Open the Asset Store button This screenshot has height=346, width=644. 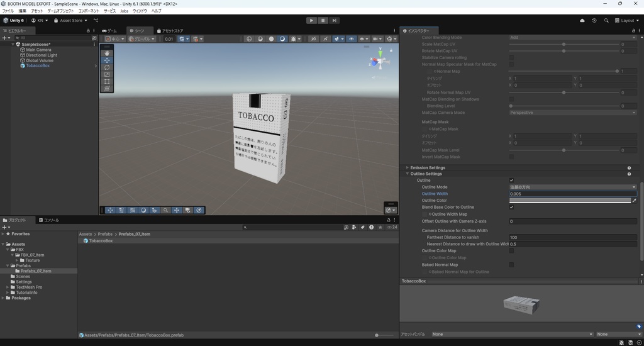tap(70, 20)
